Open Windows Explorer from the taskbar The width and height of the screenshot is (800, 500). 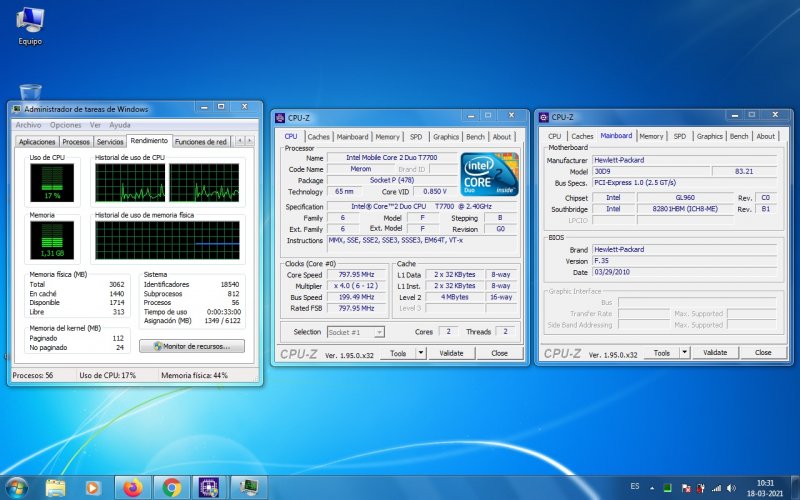(56, 487)
